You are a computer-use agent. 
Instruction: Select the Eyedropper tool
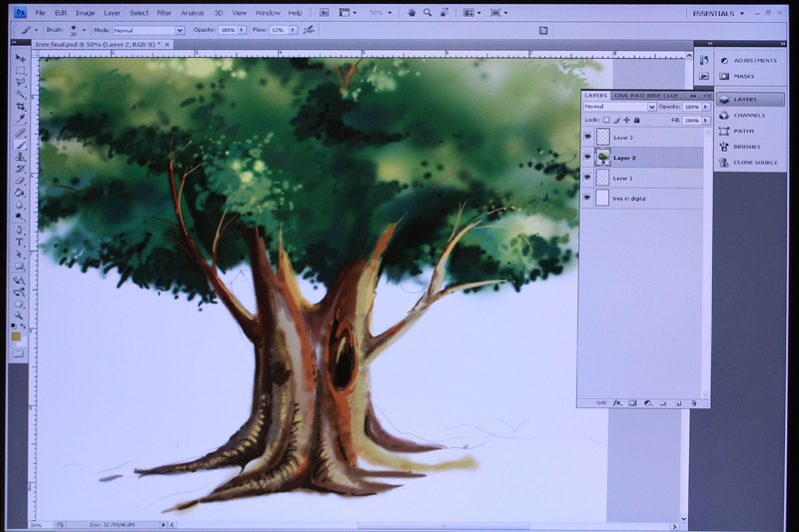[20, 119]
